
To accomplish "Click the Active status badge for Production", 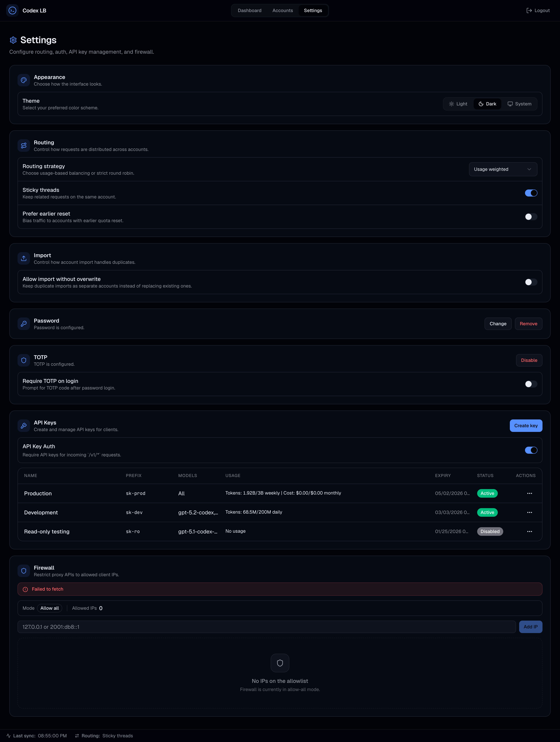I will pos(487,493).
